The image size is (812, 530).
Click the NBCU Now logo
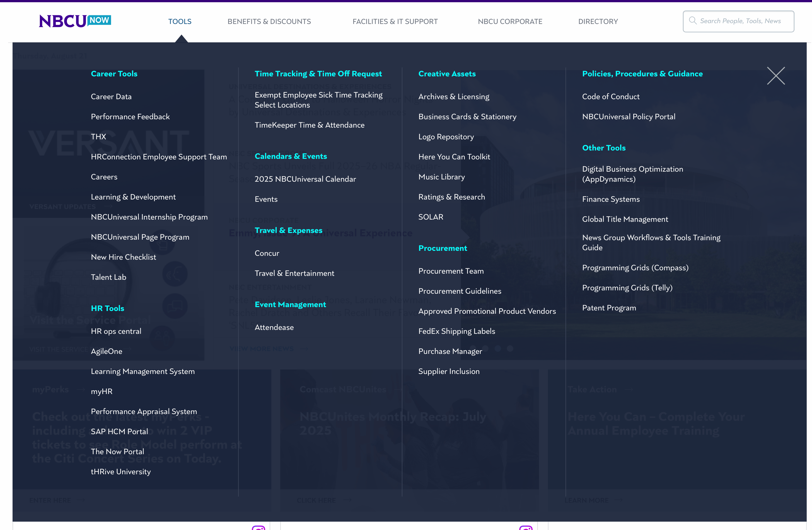(75, 21)
